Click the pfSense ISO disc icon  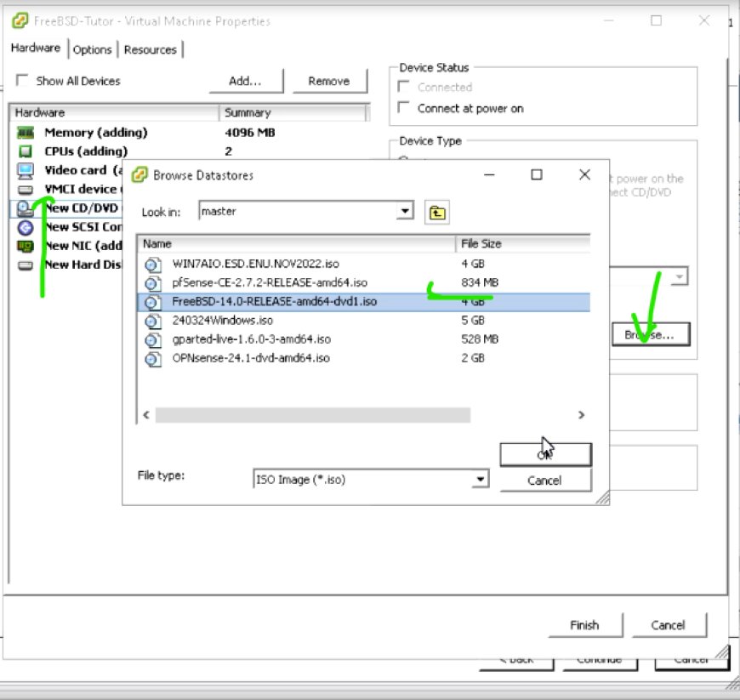tap(152, 283)
